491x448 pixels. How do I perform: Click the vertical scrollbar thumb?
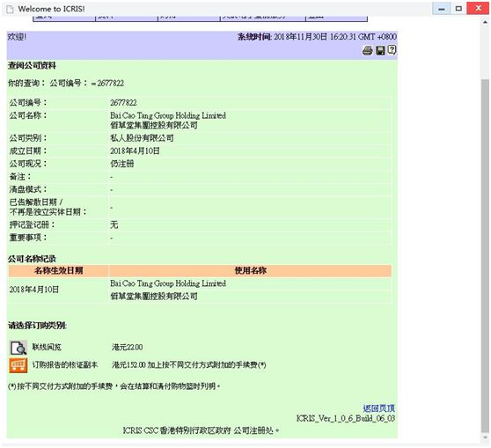click(x=485, y=255)
